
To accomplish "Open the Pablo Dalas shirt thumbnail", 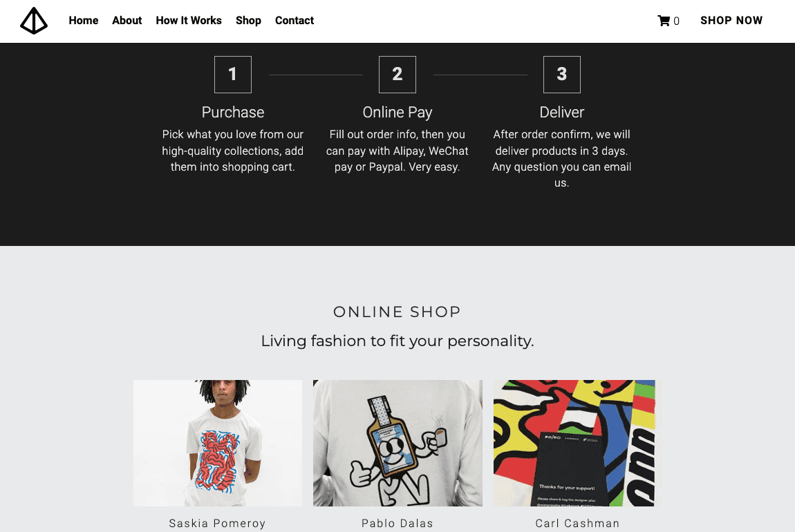I will click(397, 443).
